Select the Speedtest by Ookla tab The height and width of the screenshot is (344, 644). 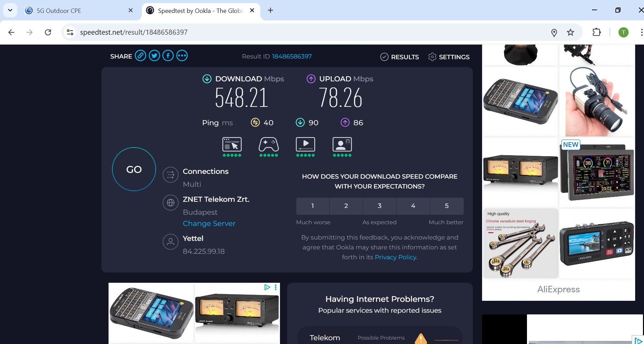[x=201, y=11]
